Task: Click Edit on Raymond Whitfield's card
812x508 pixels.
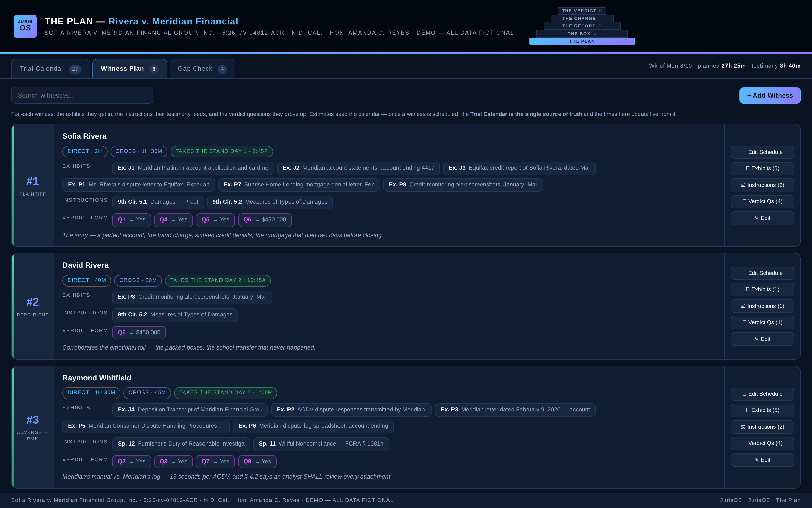Action: [762, 460]
